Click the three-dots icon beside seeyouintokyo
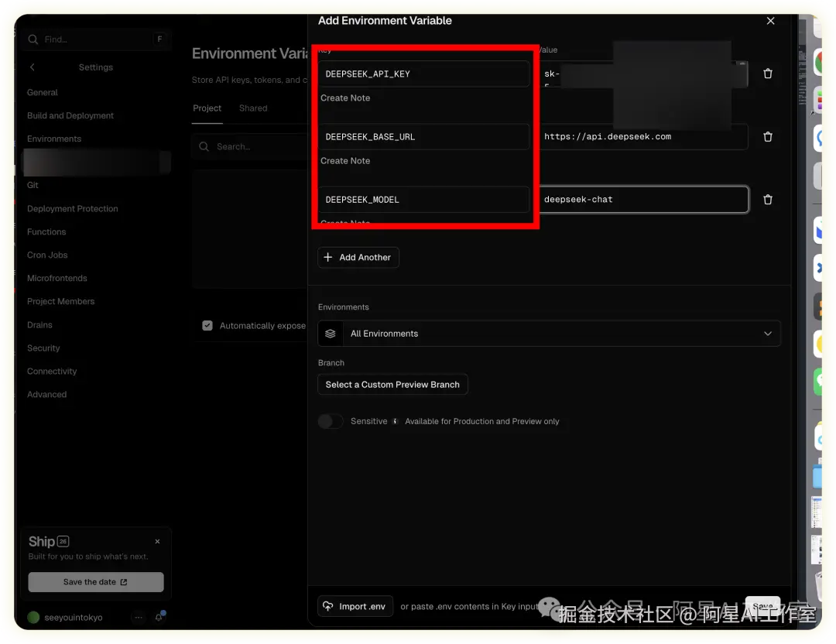 point(139,618)
